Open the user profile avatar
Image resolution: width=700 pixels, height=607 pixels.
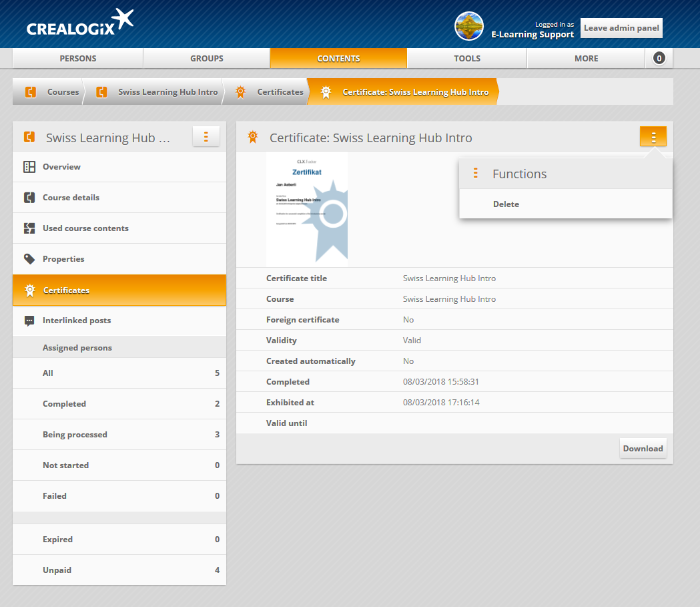[x=468, y=26]
